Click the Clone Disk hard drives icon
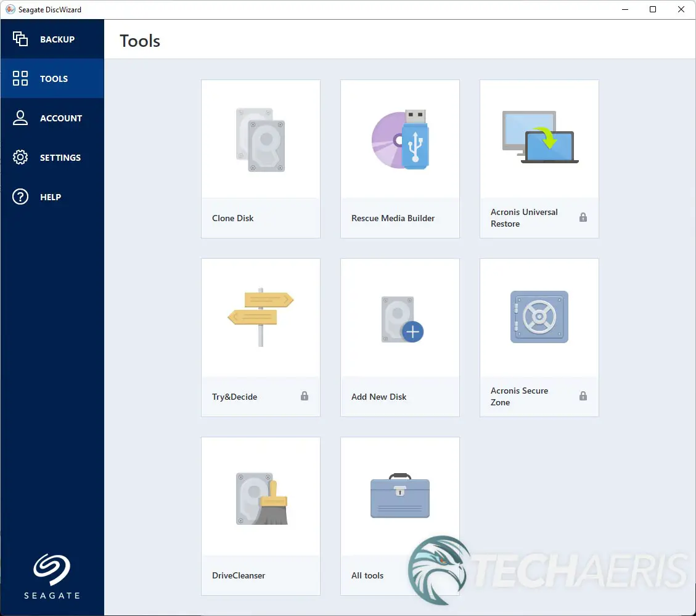Screen dimensions: 696x616 [x=261, y=140]
